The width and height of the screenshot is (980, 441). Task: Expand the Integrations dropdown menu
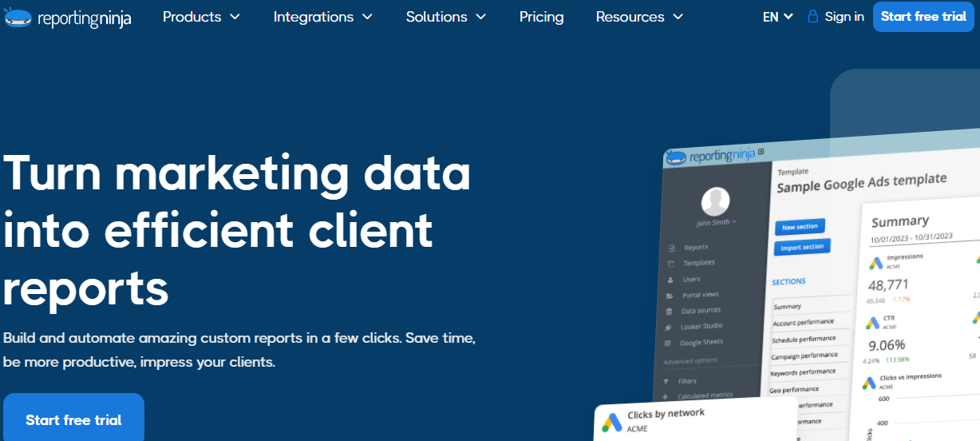(322, 17)
